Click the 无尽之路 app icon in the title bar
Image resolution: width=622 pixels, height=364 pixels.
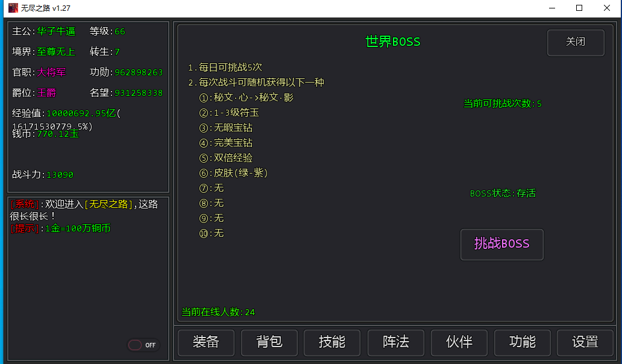[13, 8]
